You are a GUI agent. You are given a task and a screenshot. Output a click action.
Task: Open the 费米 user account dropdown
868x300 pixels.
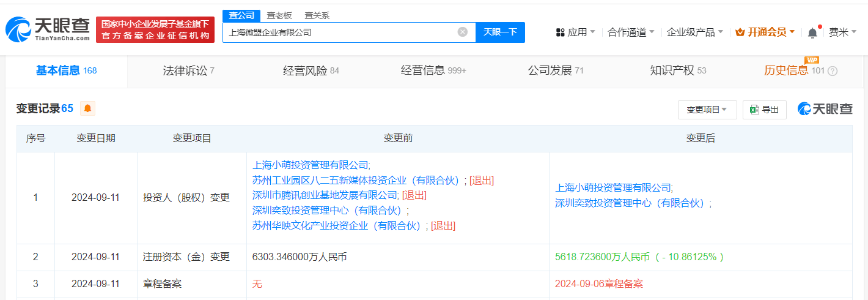843,32
